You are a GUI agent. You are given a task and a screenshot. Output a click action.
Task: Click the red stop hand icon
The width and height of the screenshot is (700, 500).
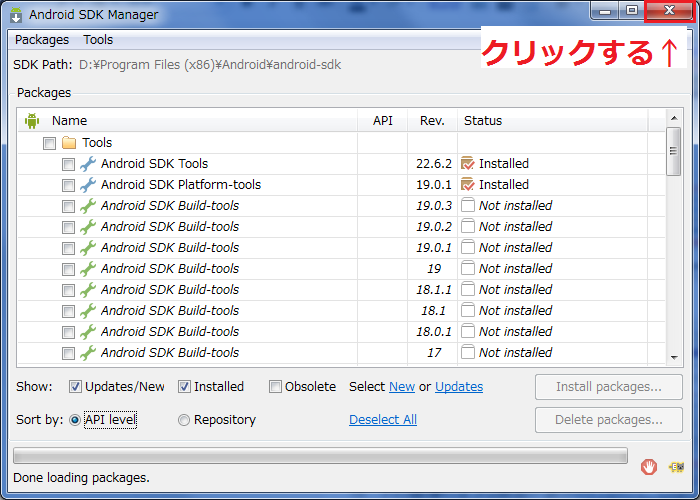pyautogui.click(x=649, y=467)
